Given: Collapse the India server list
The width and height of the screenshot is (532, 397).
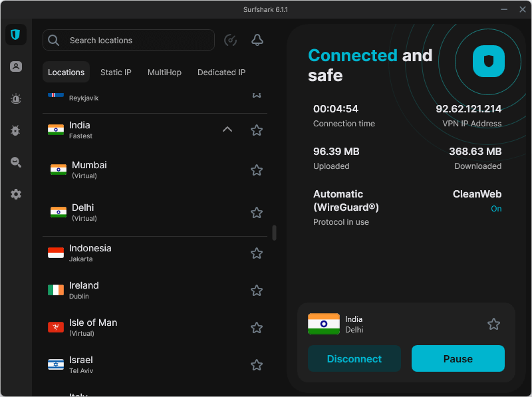Looking at the screenshot, I should [227, 130].
